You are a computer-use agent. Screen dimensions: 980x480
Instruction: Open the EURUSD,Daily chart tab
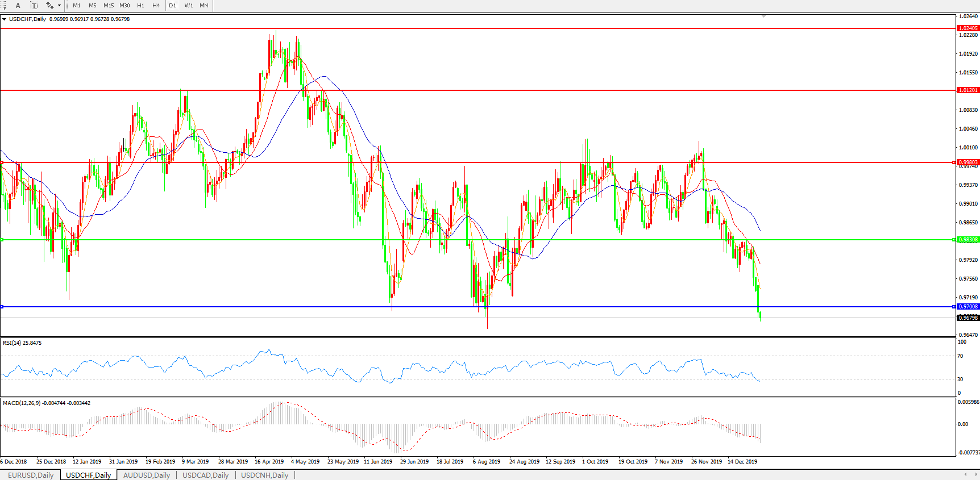click(x=31, y=475)
